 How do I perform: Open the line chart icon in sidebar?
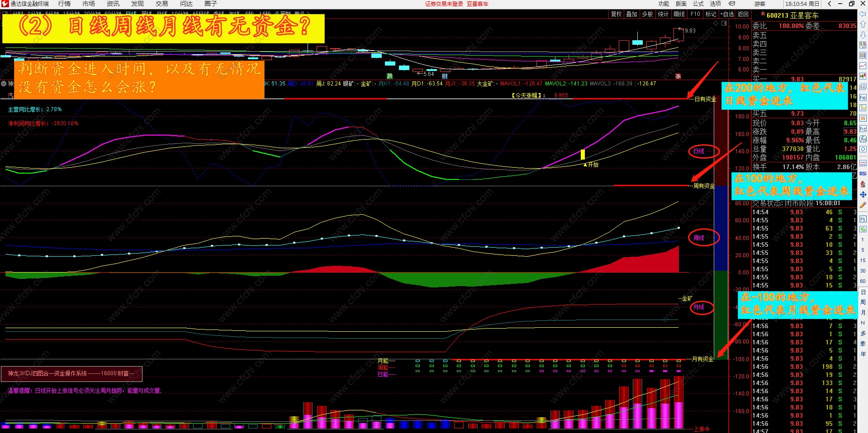(863, 66)
